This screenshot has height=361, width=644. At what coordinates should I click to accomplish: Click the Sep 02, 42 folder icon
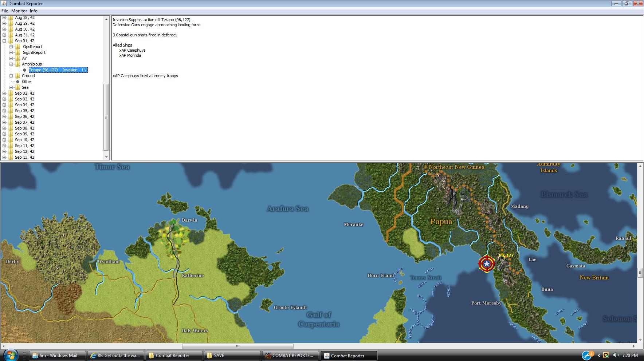tap(11, 93)
